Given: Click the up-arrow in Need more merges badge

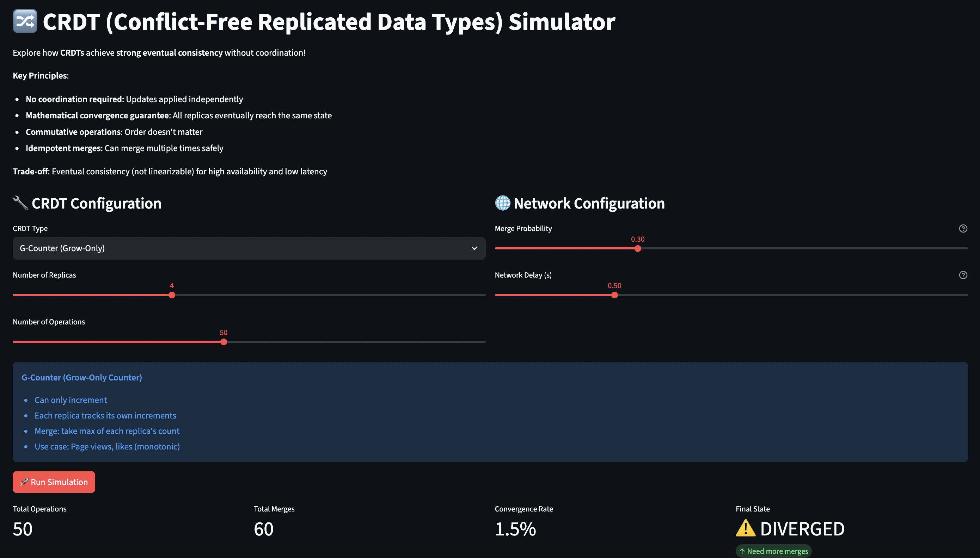Looking at the screenshot, I should point(742,551).
